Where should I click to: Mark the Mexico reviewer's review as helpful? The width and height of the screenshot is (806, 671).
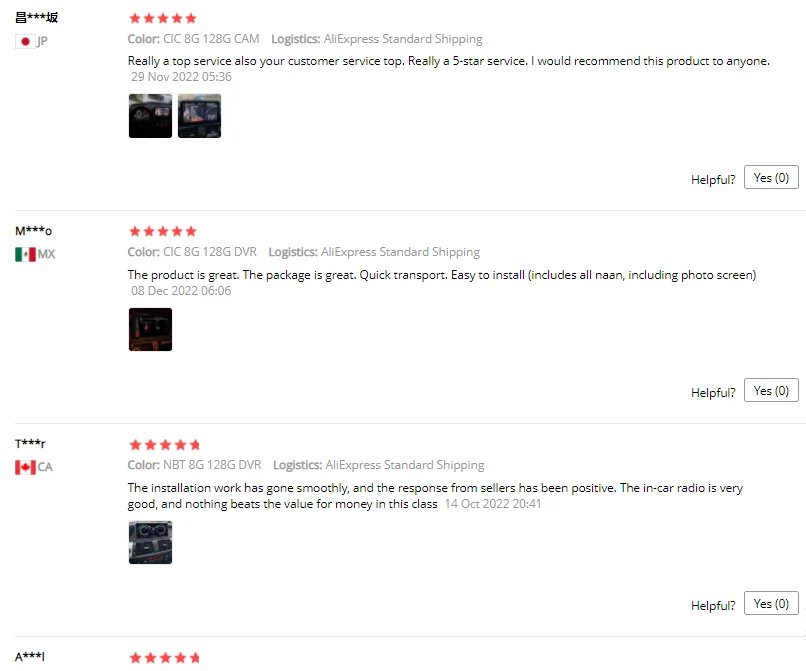(x=771, y=390)
